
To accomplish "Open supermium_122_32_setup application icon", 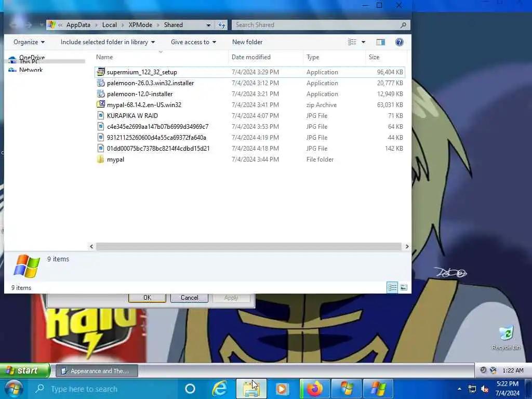I will [x=101, y=72].
